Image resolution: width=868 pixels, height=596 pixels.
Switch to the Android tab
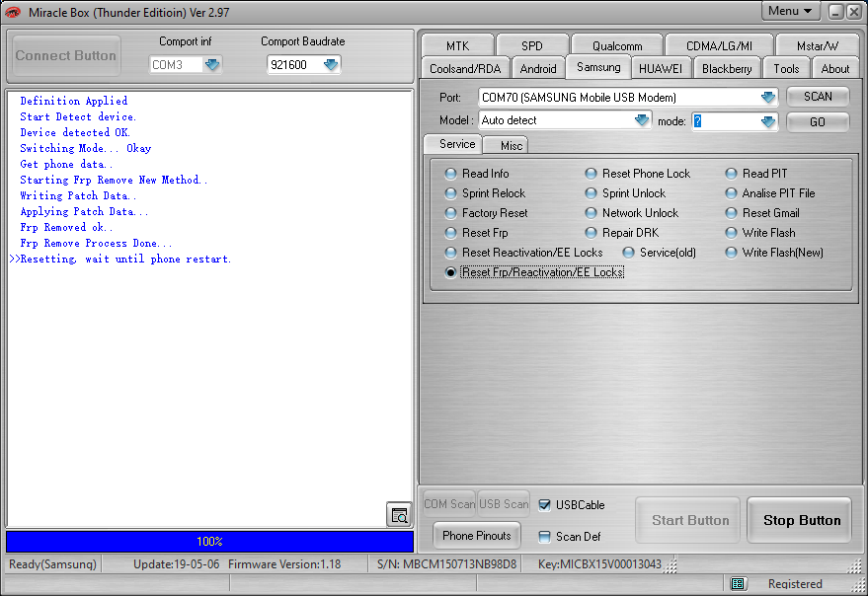click(x=538, y=69)
